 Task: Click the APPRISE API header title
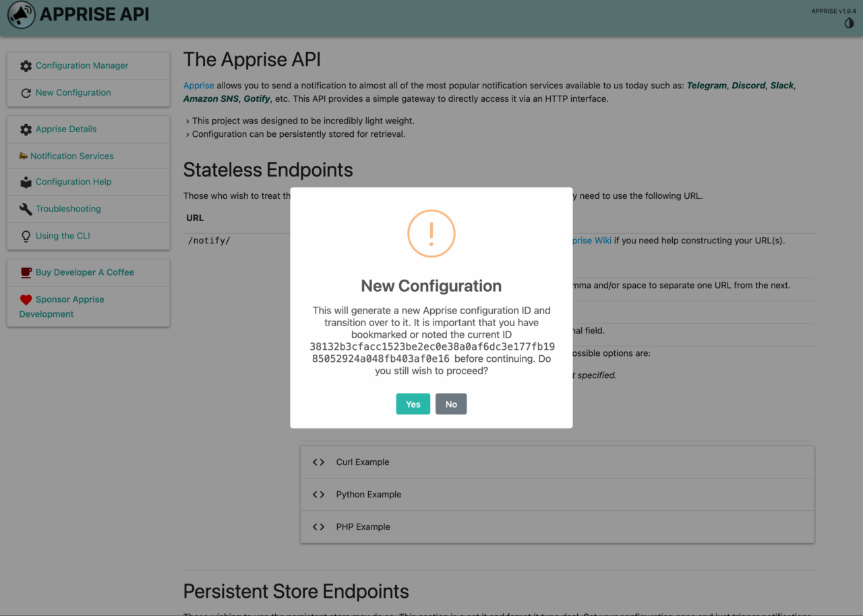click(x=94, y=14)
